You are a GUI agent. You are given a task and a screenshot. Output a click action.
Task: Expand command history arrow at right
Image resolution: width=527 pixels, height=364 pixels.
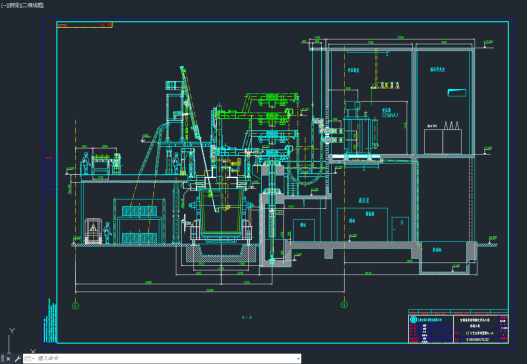click(x=298, y=359)
